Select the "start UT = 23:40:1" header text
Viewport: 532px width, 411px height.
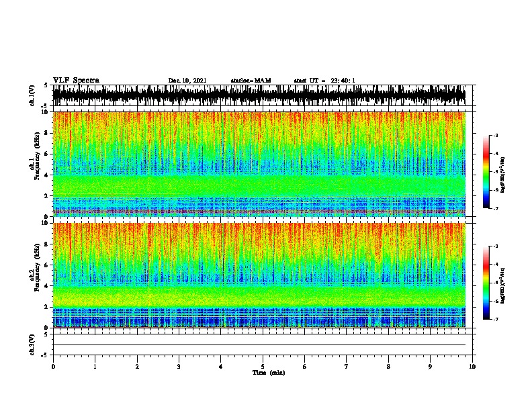click(x=324, y=81)
